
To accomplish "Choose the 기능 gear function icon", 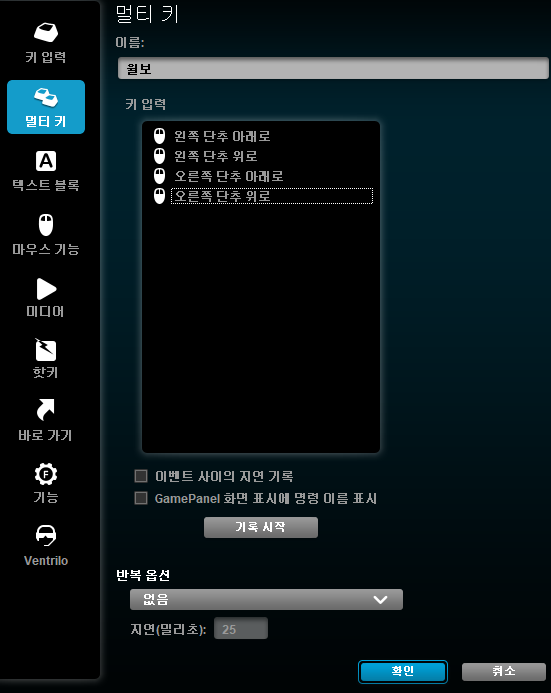I will 46,474.
